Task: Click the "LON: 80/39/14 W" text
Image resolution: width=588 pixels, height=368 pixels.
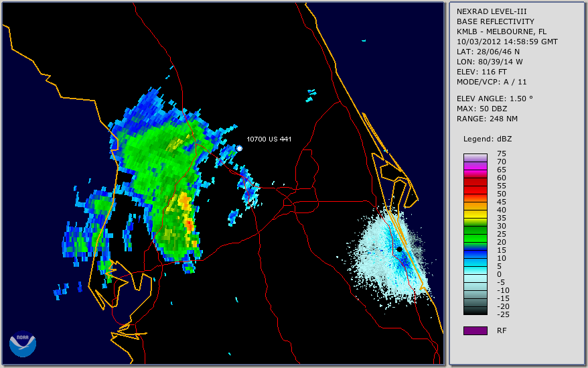Action: click(x=490, y=62)
